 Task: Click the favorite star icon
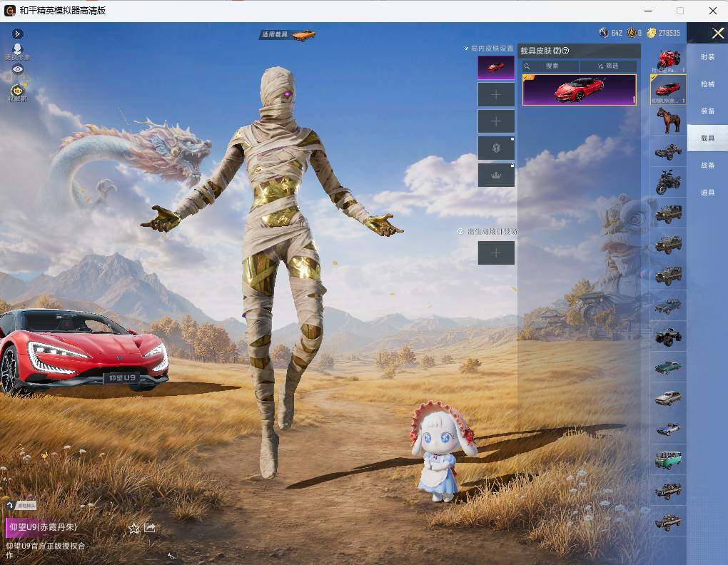[134, 528]
